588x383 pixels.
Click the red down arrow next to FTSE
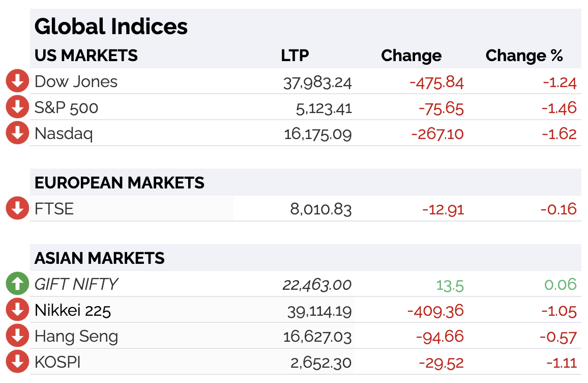tap(17, 208)
